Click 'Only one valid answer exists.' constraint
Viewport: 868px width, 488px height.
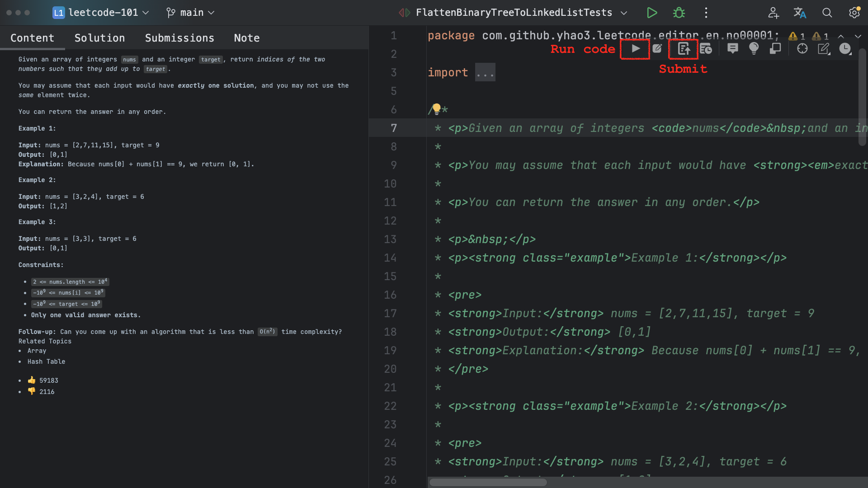(86, 315)
